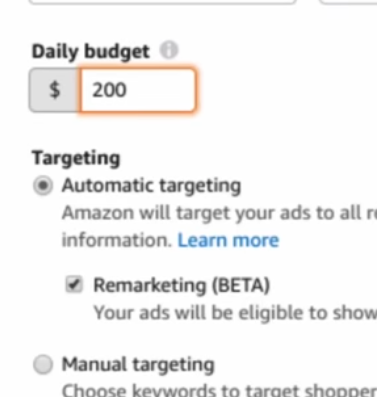Open the Learn more link
Image resolution: width=377 pixels, height=397 pixels.
click(228, 240)
